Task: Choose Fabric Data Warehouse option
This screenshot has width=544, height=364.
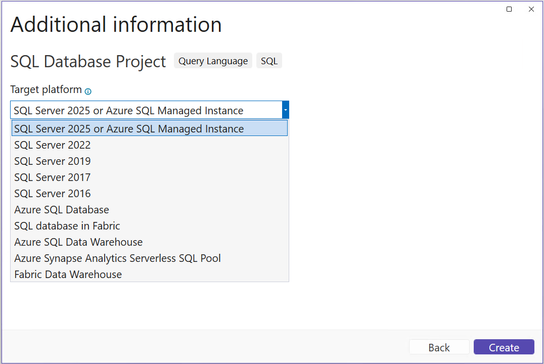Action: coord(150,274)
